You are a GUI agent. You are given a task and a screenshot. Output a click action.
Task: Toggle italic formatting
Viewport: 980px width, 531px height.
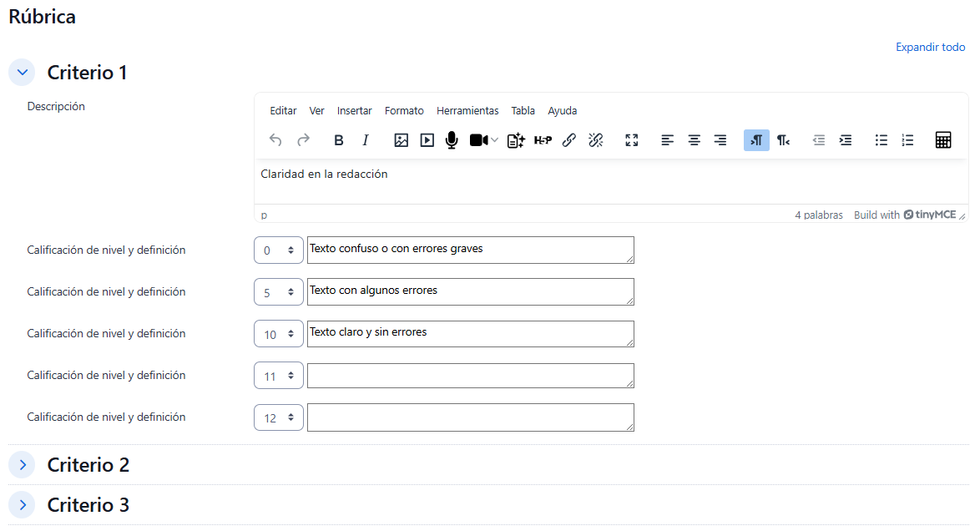[x=365, y=140]
